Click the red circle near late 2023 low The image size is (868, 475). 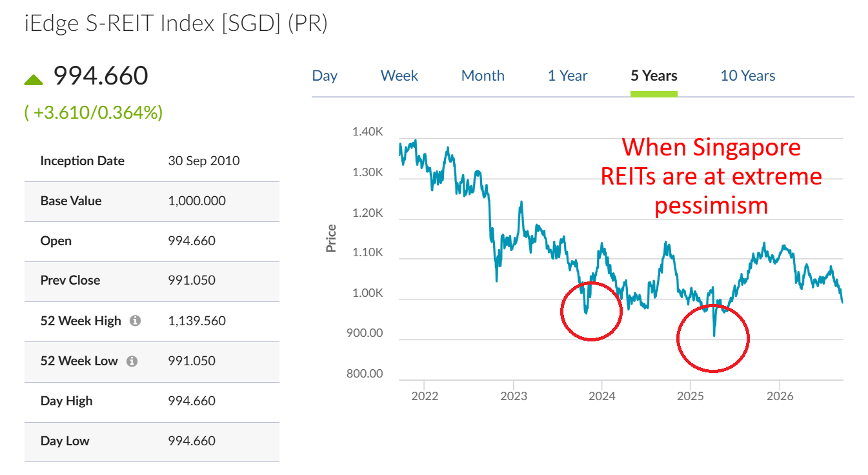pos(592,311)
